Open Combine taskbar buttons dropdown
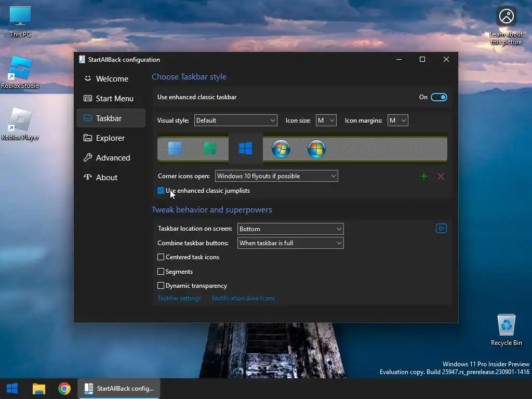Image resolution: width=532 pixels, height=399 pixels. (290, 243)
